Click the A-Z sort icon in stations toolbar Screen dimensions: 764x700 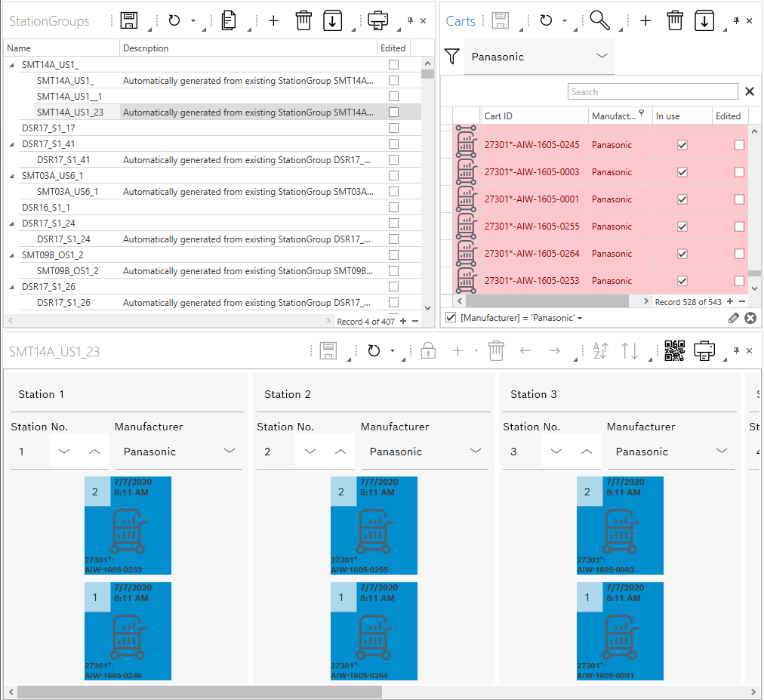coord(600,350)
